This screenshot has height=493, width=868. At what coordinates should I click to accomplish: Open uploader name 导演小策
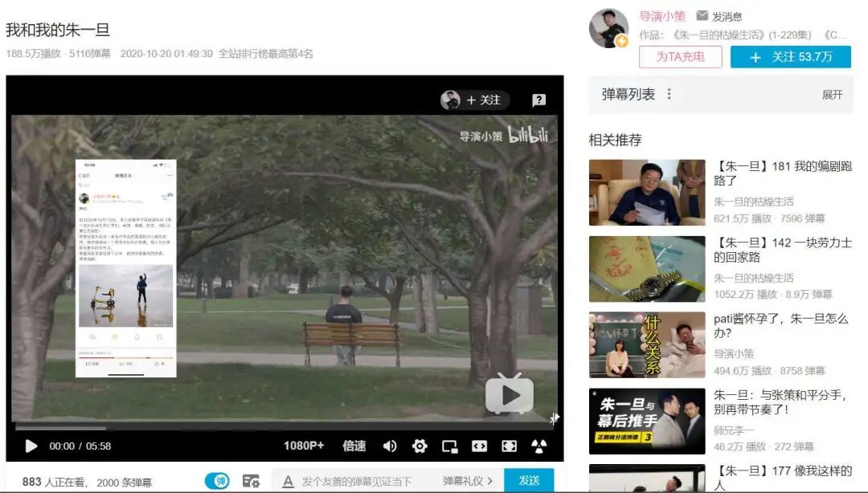click(662, 16)
